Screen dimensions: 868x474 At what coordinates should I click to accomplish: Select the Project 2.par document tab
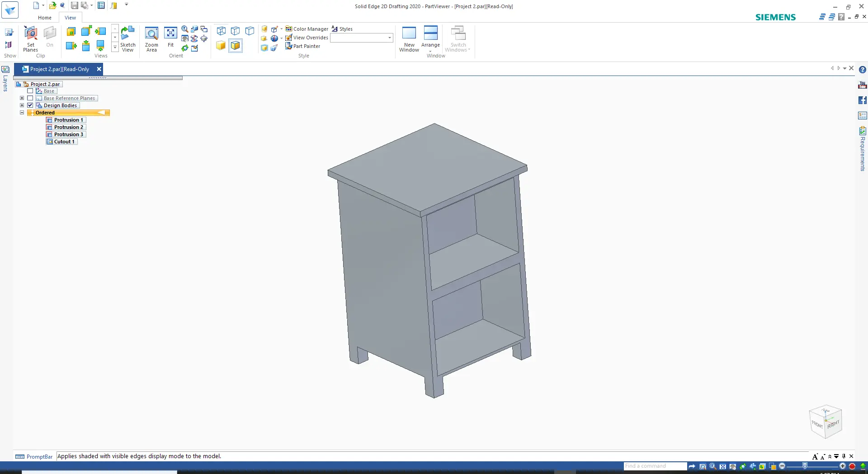click(59, 69)
